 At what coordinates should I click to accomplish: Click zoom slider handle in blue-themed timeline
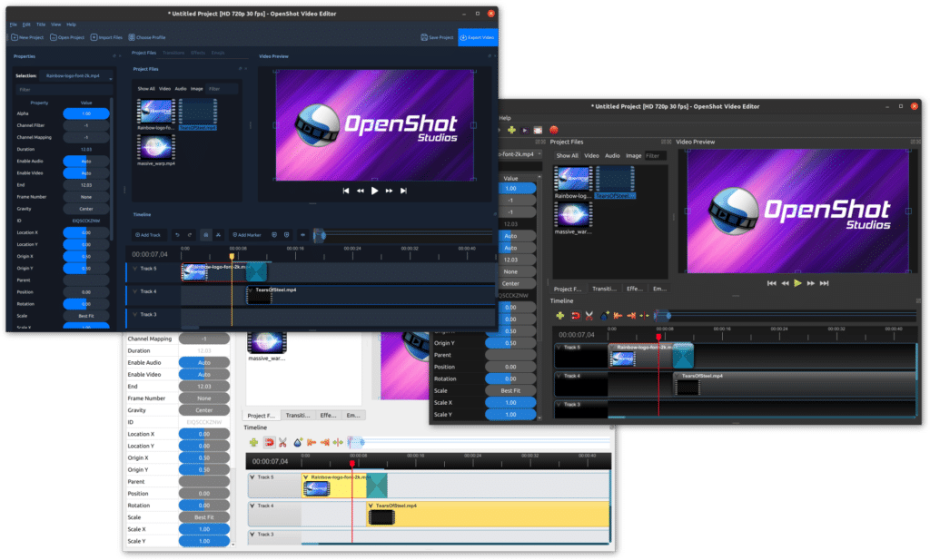(322, 235)
